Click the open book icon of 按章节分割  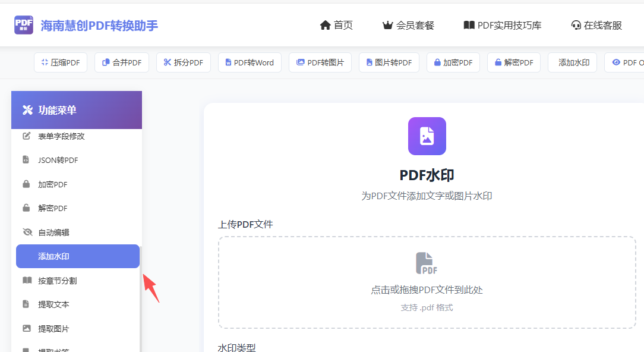(27, 280)
